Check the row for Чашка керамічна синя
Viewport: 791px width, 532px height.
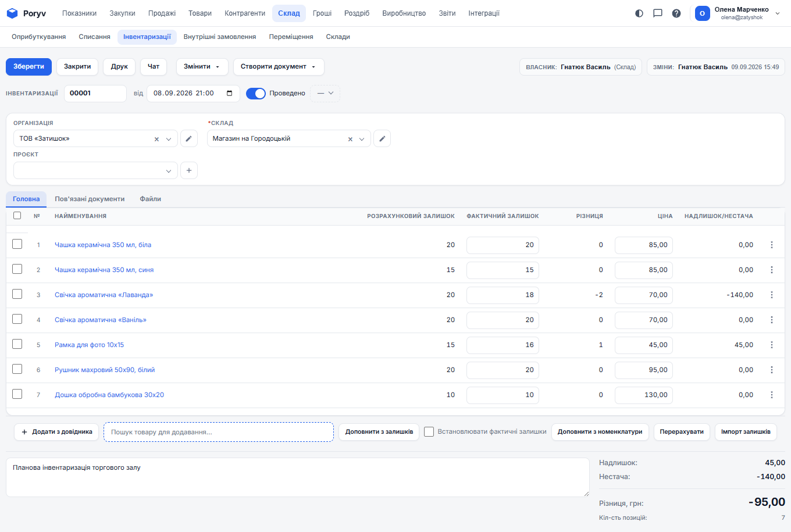[17, 269]
